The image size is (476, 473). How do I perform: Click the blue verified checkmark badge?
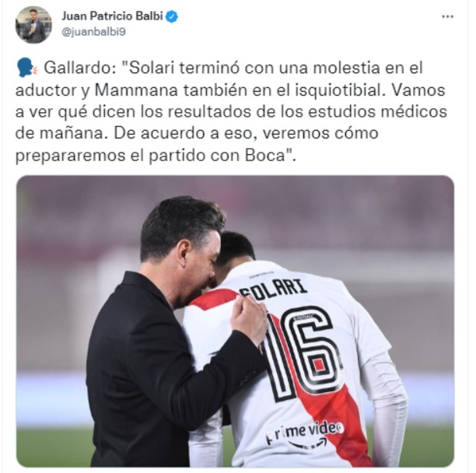[x=172, y=16]
